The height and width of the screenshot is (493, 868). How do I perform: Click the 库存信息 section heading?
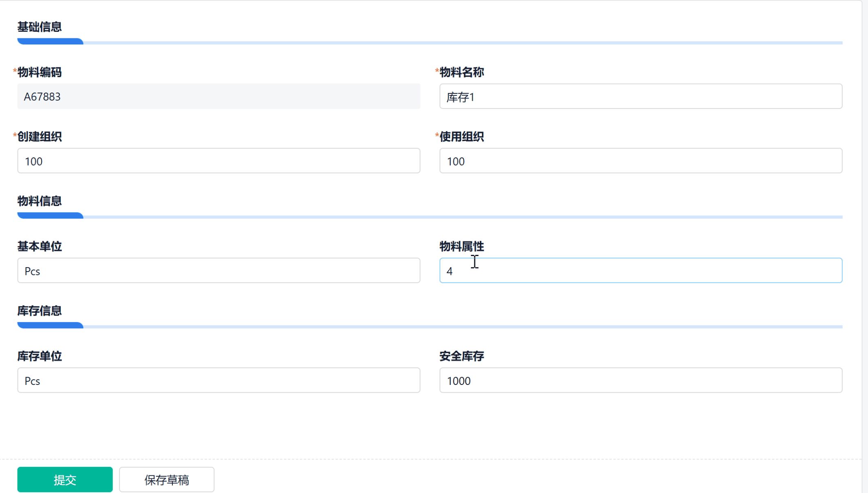point(40,311)
